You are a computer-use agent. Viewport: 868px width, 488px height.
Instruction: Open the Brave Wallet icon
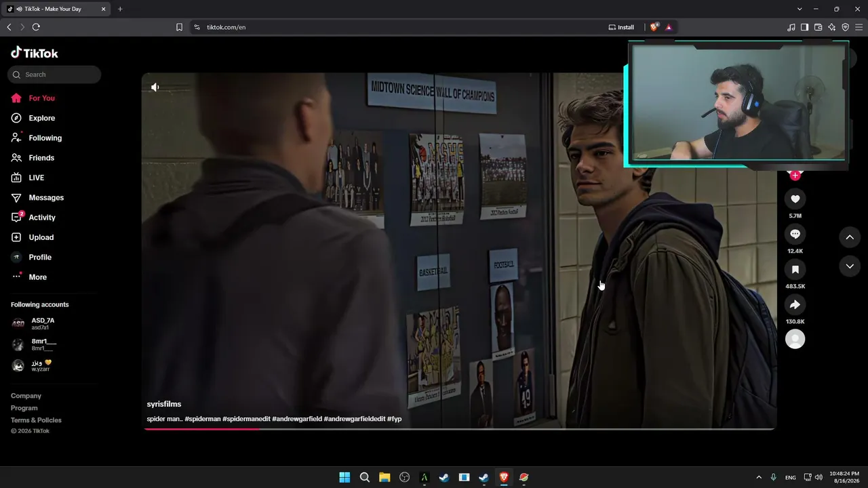(818, 27)
